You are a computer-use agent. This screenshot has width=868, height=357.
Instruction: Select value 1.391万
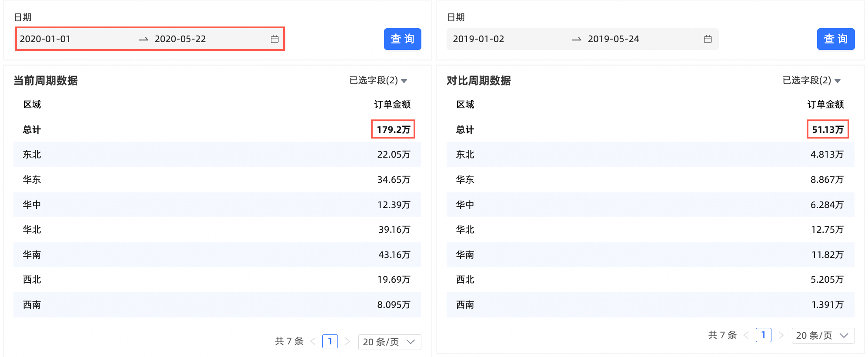click(x=828, y=305)
